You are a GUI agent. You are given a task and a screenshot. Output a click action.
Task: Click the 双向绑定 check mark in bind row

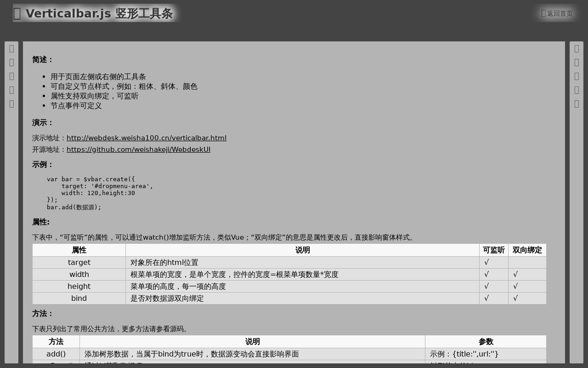click(515, 299)
